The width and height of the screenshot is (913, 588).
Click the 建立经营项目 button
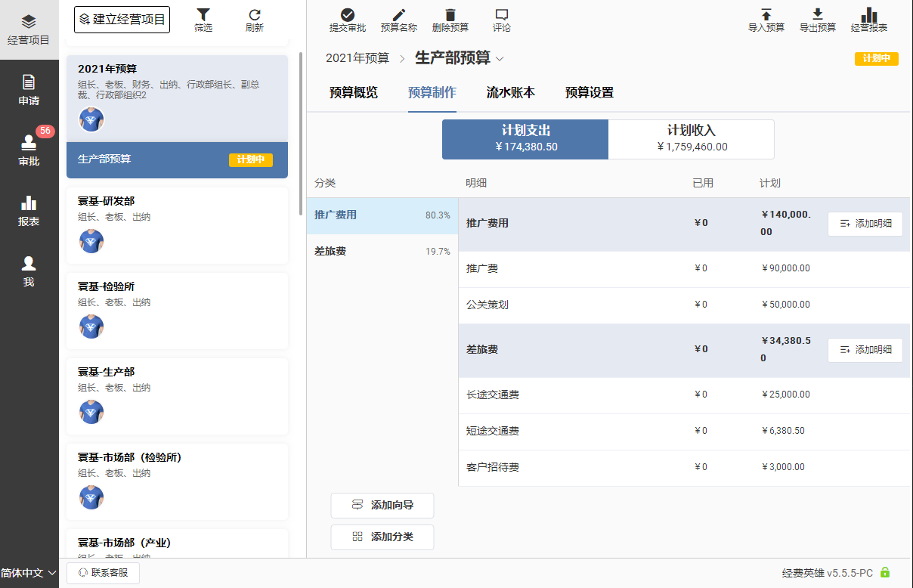pyautogui.click(x=122, y=20)
